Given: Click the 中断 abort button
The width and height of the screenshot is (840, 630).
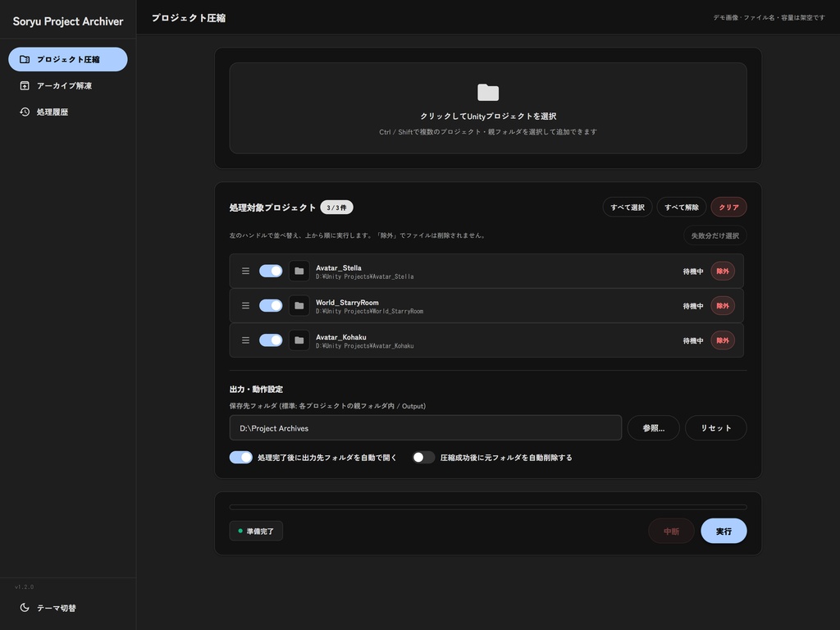Looking at the screenshot, I should pyautogui.click(x=671, y=531).
